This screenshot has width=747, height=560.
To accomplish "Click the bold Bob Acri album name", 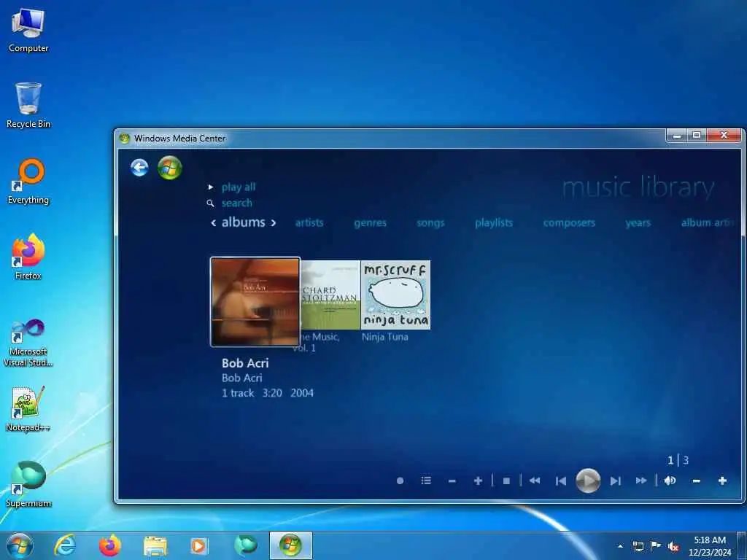I will [245, 363].
